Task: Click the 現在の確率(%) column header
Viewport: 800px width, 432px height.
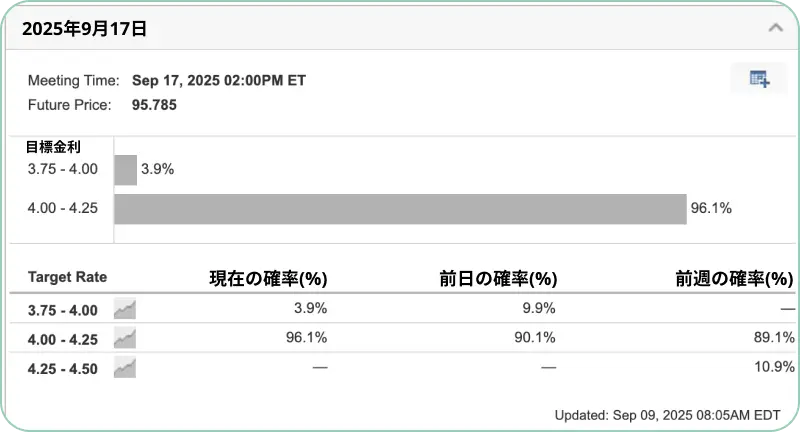Action: coord(268,278)
